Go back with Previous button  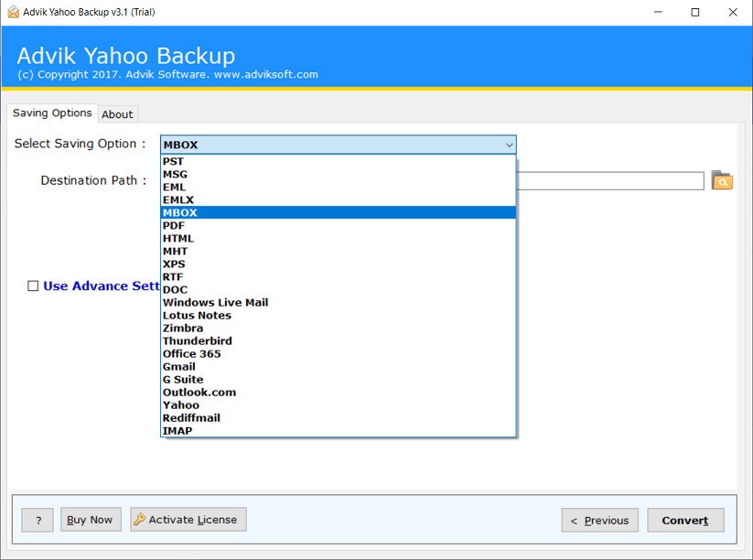(600, 520)
